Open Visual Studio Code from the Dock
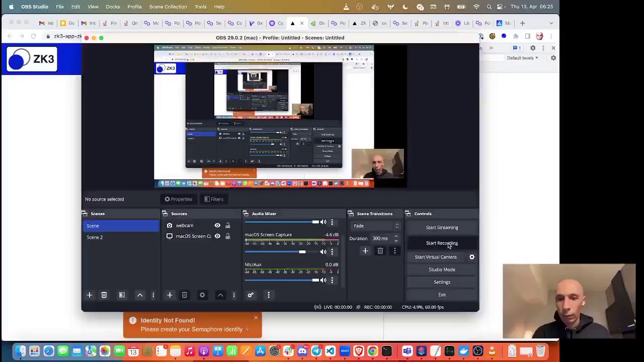644x362 pixels. (x=330, y=351)
